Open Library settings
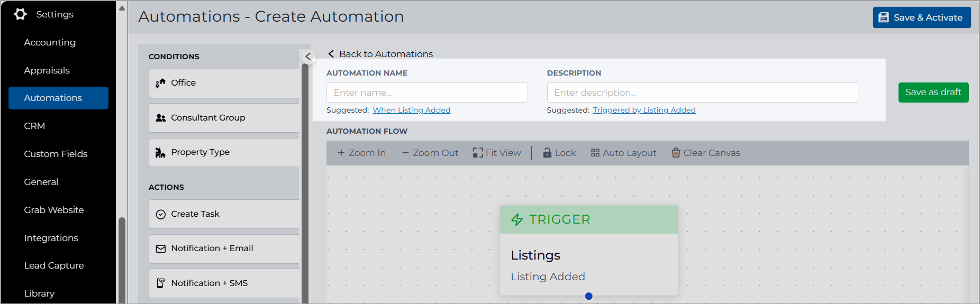The height and width of the screenshot is (304, 980). tap(39, 293)
